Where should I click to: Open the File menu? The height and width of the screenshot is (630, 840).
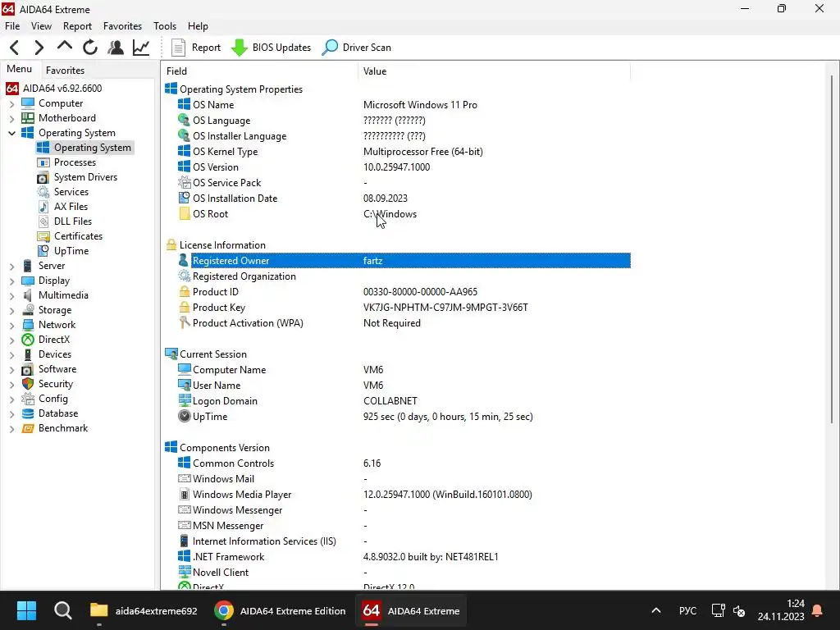12,25
